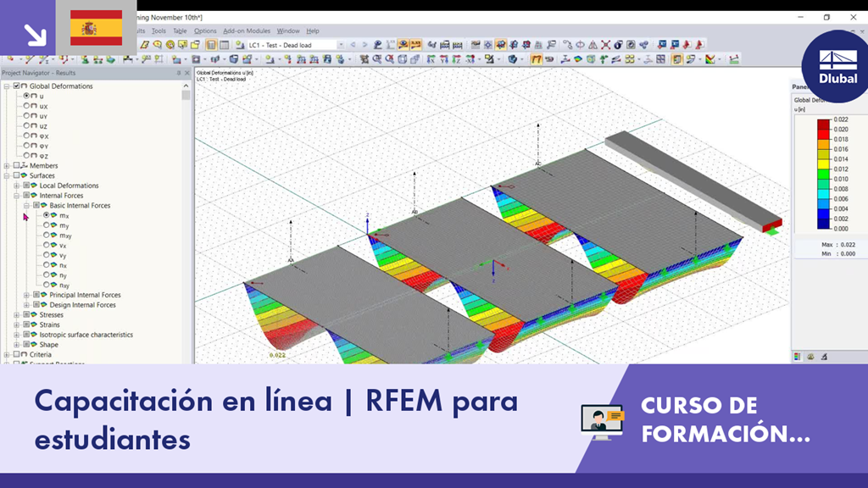Select the mxy internal force radio button
The width and height of the screenshot is (868, 488).
(47, 236)
